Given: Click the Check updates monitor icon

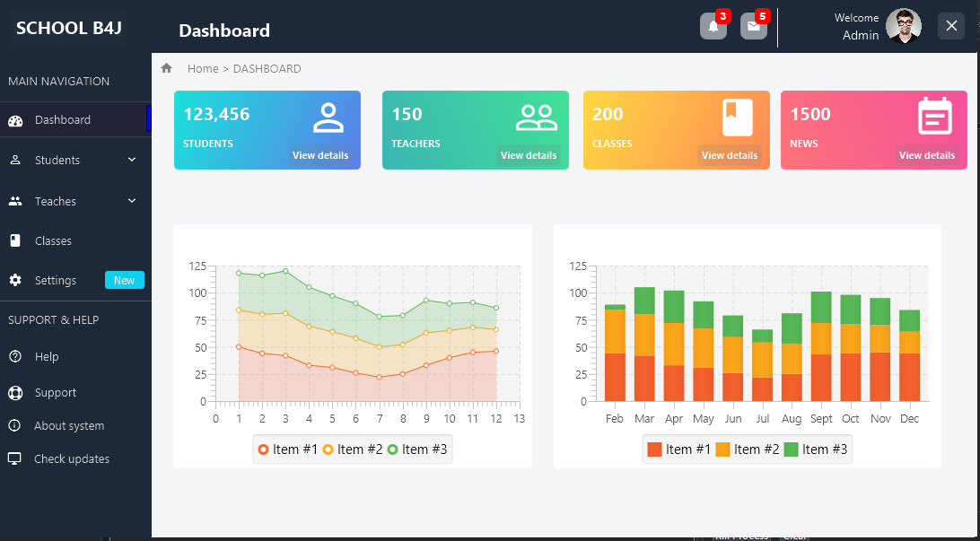Looking at the screenshot, I should (x=14, y=458).
